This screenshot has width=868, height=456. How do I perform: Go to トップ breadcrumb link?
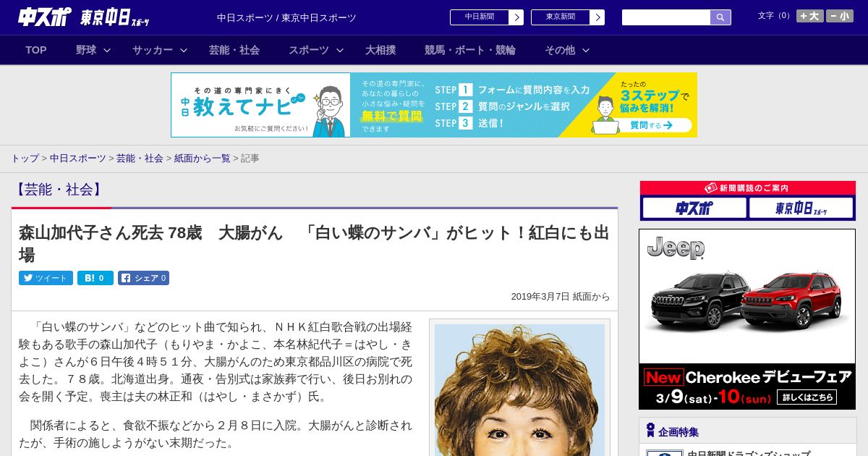point(25,158)
